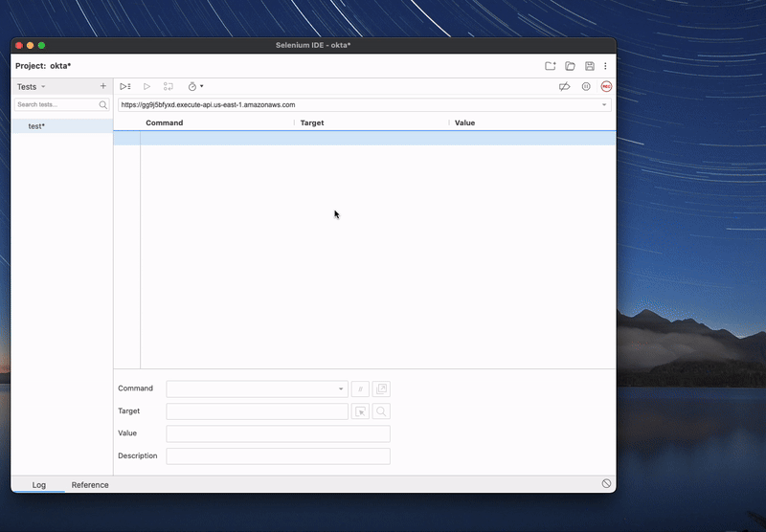Click the Select target in page icon
Screen dimensions: 766x532
click(x=361, y=411)
